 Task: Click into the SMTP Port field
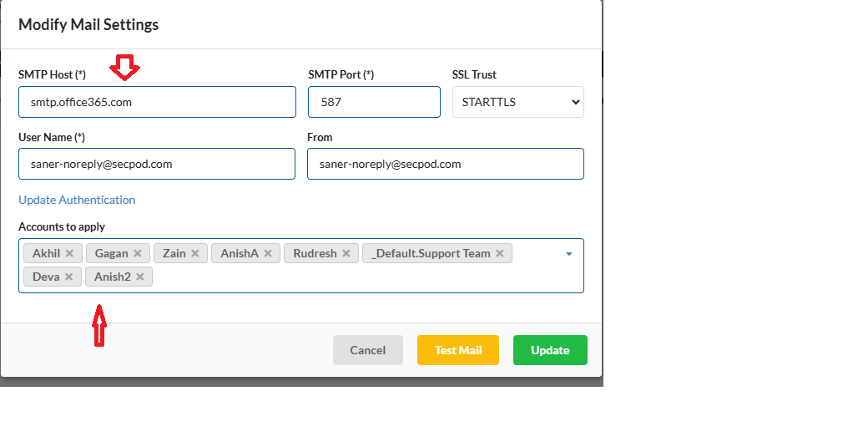(374, 102)
